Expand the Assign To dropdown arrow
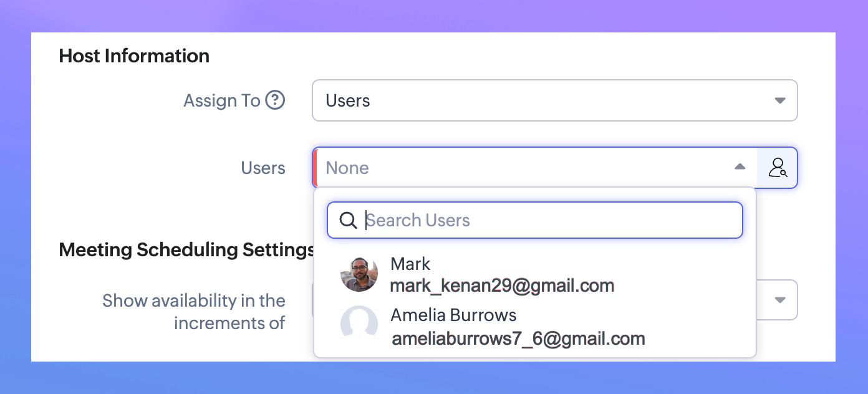This screenshot has width=868, height=394. (779, 100)
